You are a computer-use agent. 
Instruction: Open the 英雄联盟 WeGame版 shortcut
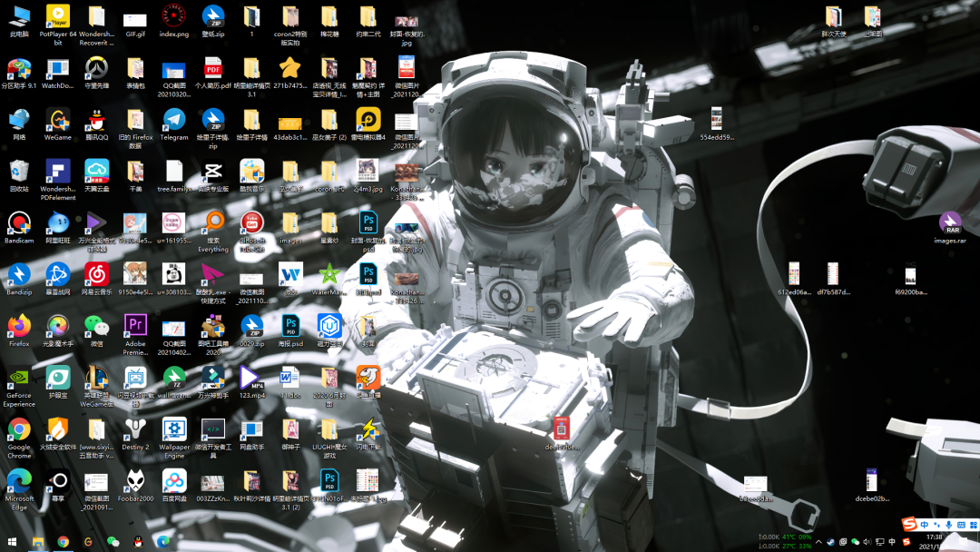click(96, 387)
